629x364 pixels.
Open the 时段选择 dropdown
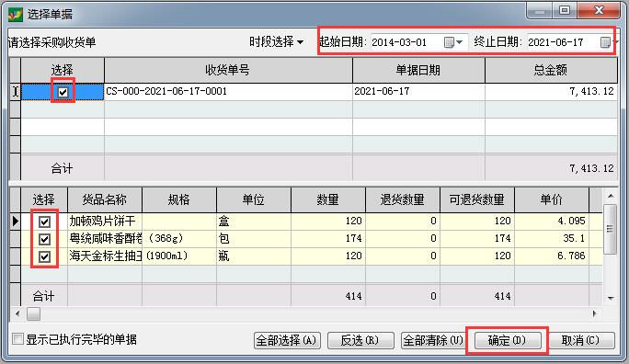276,41
